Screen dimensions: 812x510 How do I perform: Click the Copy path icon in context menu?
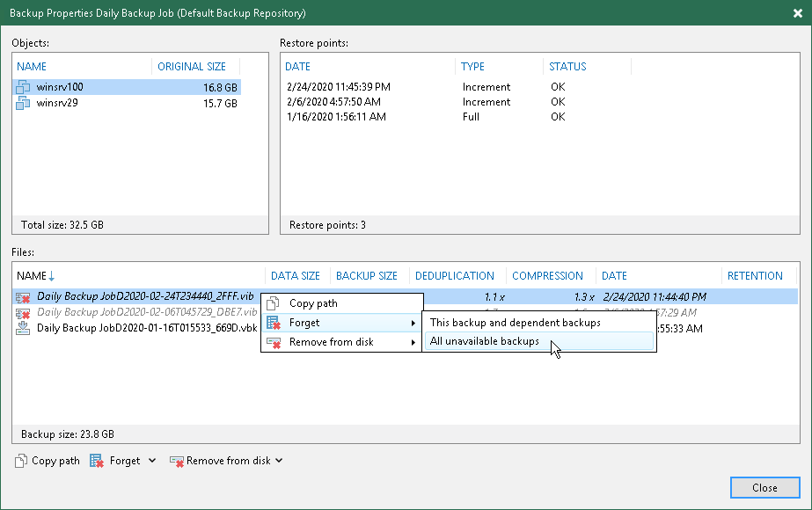tap(273, 303)
